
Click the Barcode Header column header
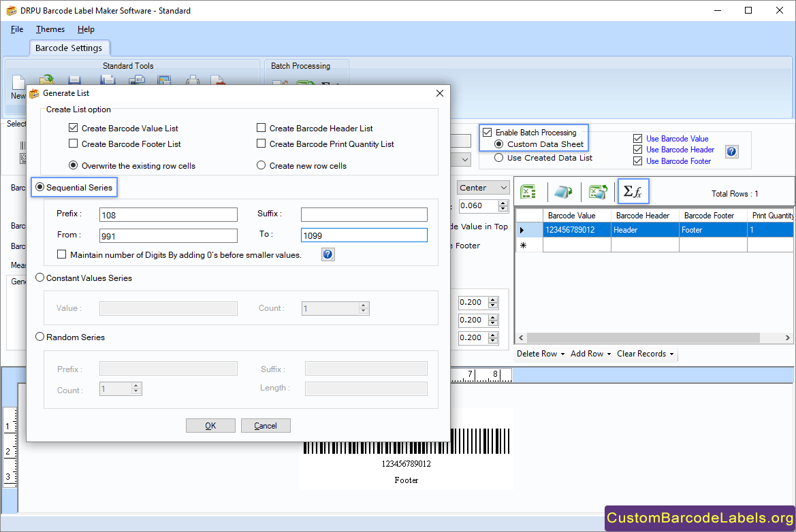tap(646, 216)
